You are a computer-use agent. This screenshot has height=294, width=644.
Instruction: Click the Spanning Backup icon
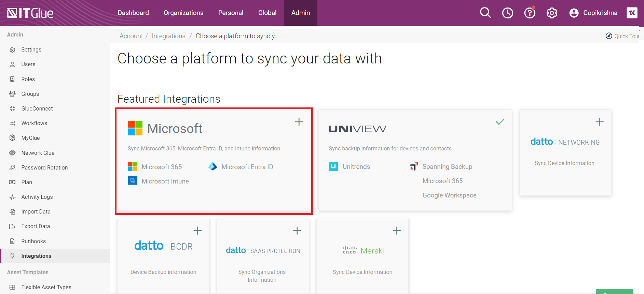pos(414,166)
